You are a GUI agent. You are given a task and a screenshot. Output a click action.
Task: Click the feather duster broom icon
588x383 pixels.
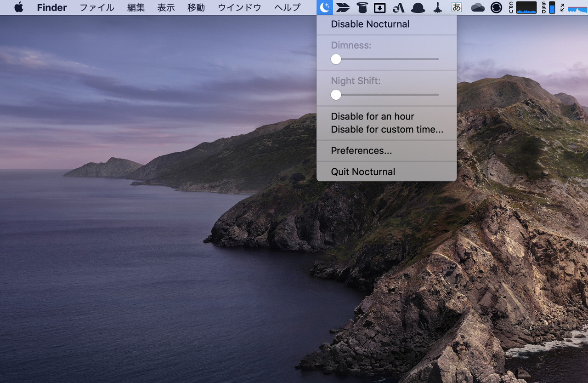[x=437, y=7]
